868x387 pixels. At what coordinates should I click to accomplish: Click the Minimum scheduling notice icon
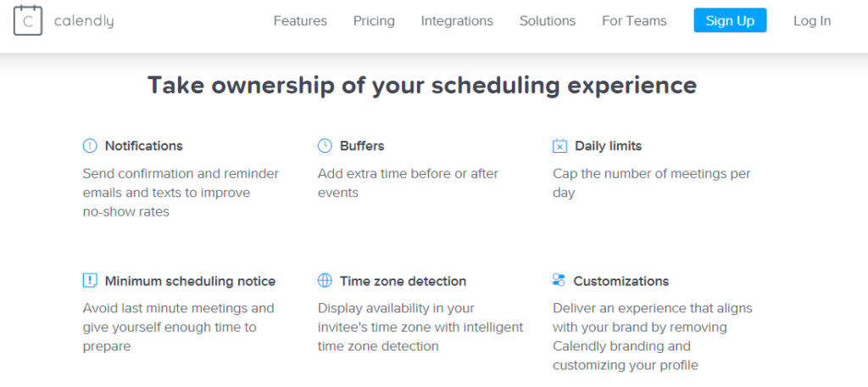click(90, 281)
